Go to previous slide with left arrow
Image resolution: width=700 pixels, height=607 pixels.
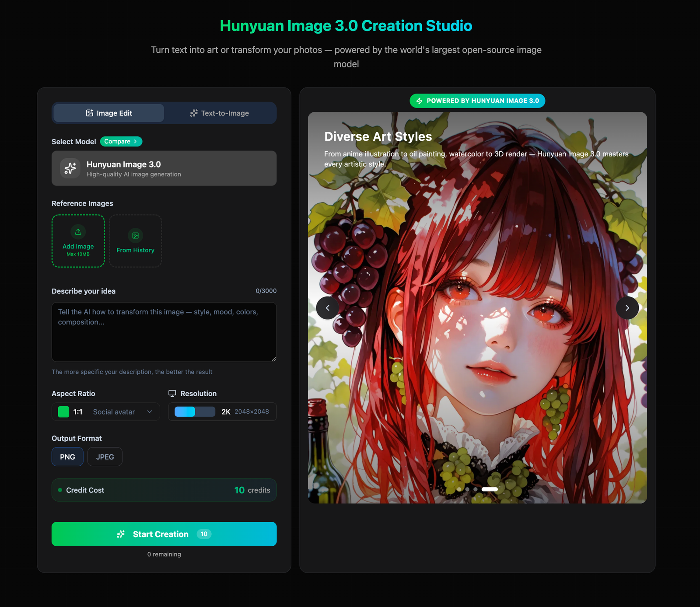327,308
